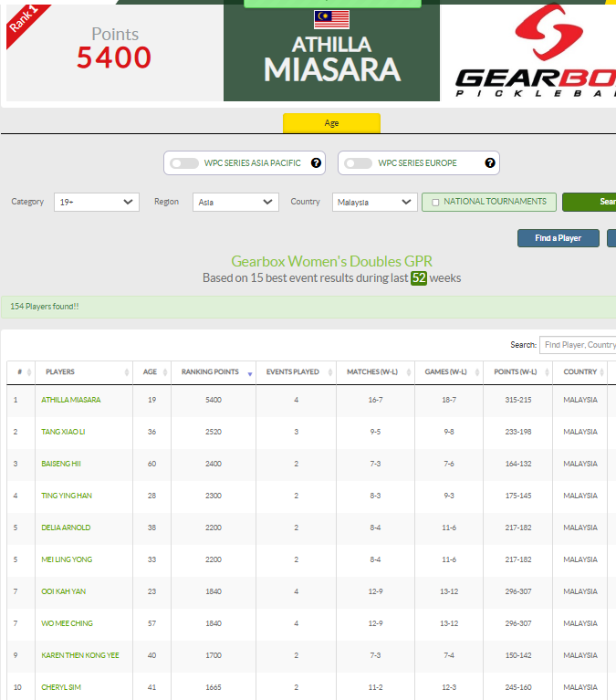Click the Find a Player button
Screen dimensions: 616x700
[558, 238]
